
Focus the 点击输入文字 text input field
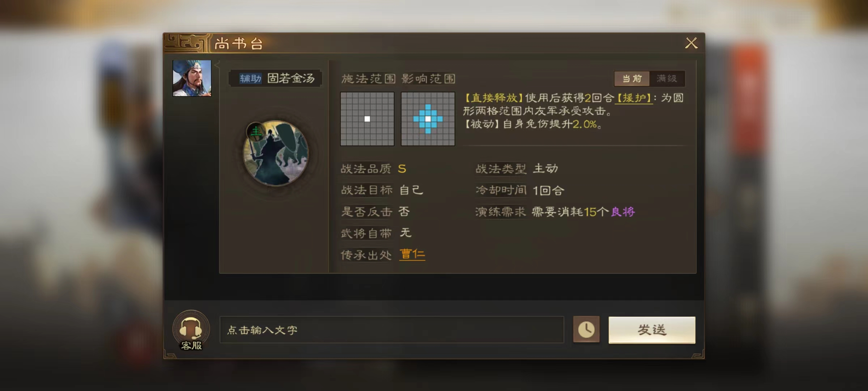coord(392,330)
